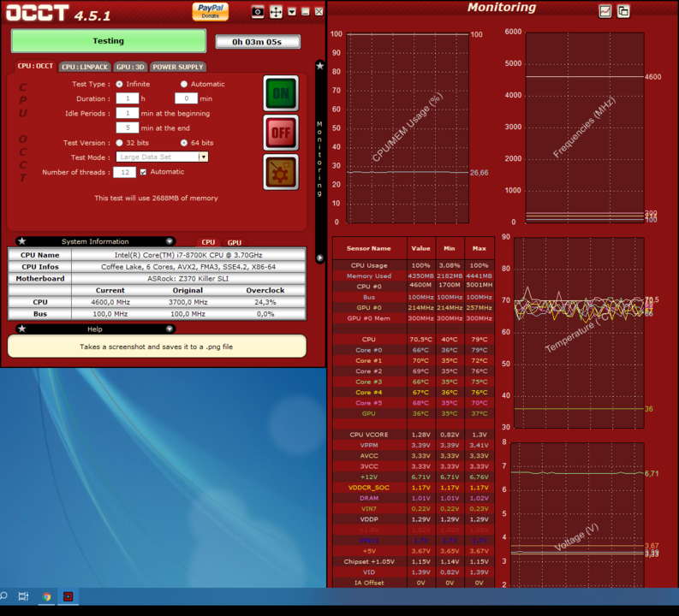Click the CPU/MEM Usage graph

[x=408, y=128]
